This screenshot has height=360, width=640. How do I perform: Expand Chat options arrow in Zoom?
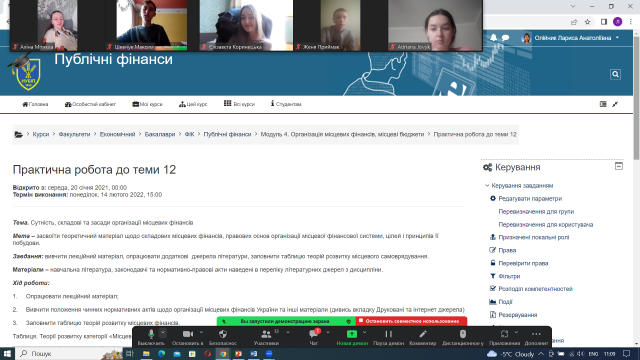[328, 333]
